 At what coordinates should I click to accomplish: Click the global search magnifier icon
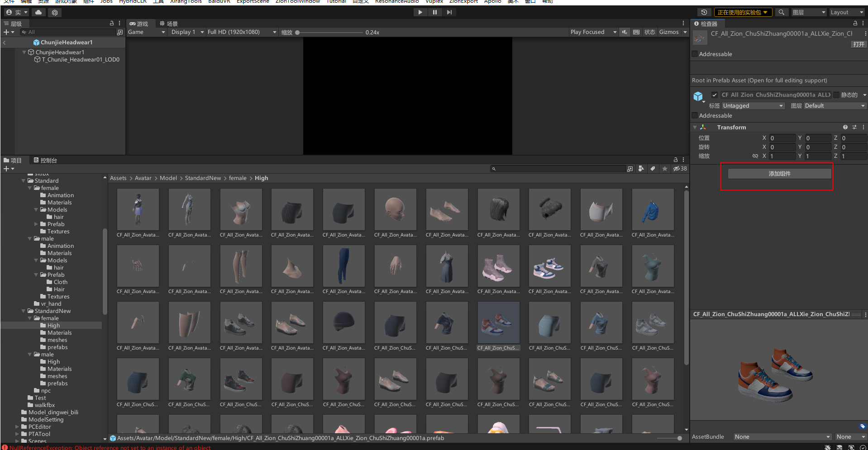point(781,12)
